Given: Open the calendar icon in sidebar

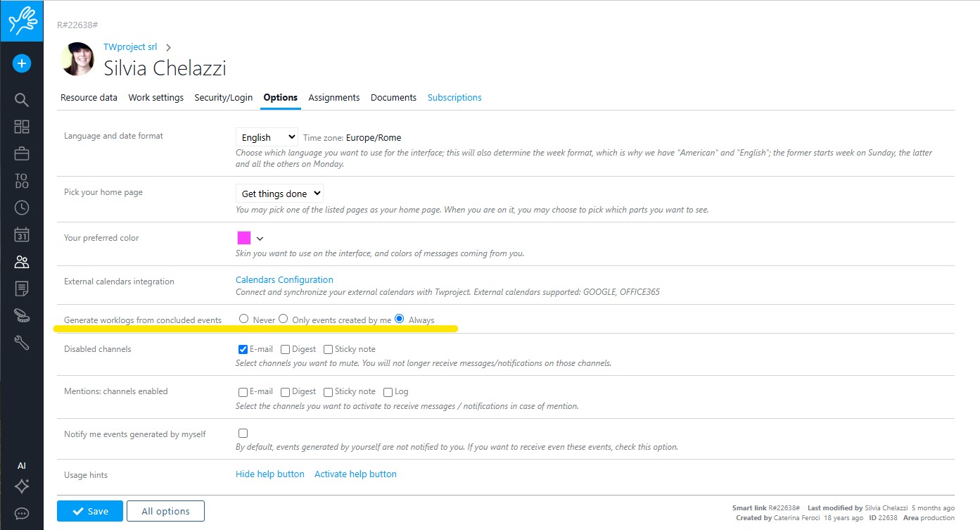Looking at the screenshot, I should [22, 234].
